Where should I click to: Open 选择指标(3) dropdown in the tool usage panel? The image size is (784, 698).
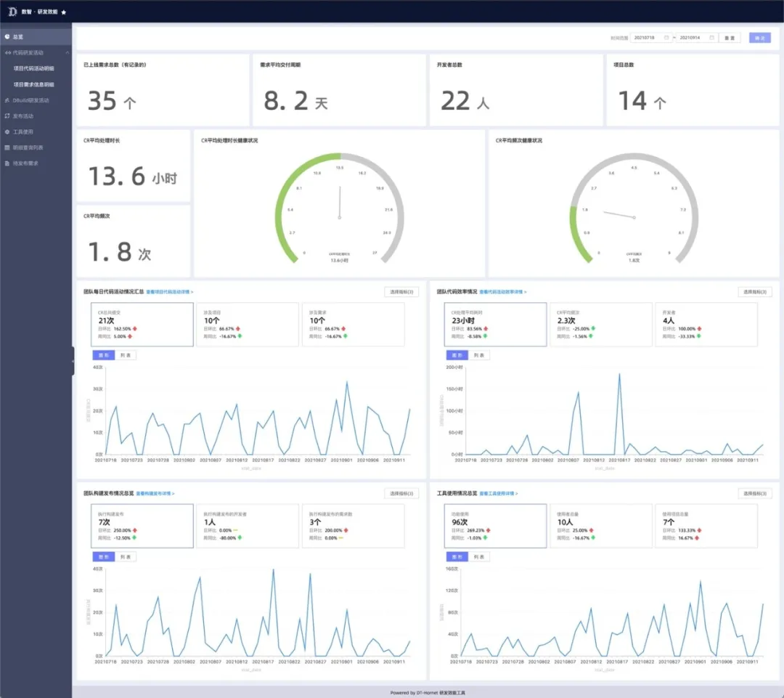pyautogui.click(x=754, y=494)
